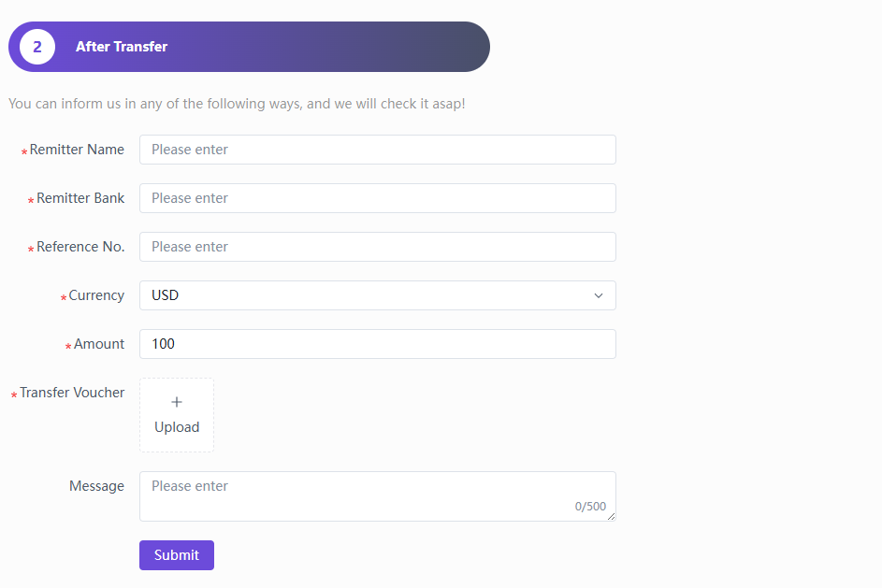This screenshot has height=588, width=882.
Task: Open the Currency dropdown showing USD
Action: click(x=378, y=295)
